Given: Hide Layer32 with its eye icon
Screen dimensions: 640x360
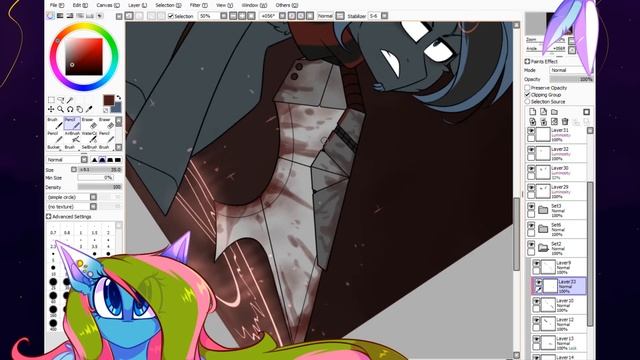Looking at the screenshot, I should pyautogui.click(x=531, y=150).
